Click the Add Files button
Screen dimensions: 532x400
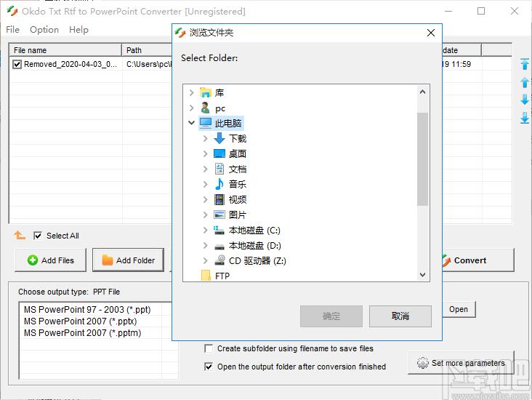[50, 260]
